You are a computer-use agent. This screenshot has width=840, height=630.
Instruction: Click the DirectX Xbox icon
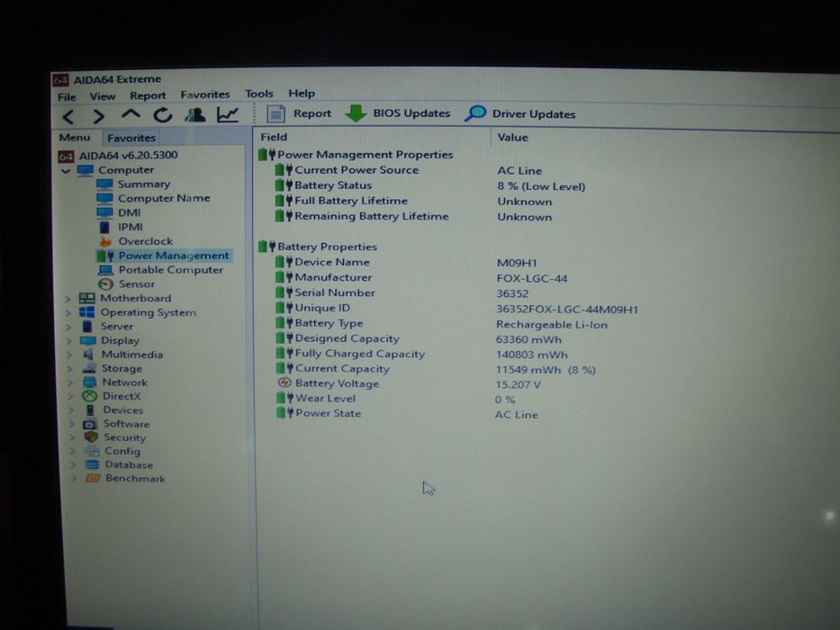(89, 396)
